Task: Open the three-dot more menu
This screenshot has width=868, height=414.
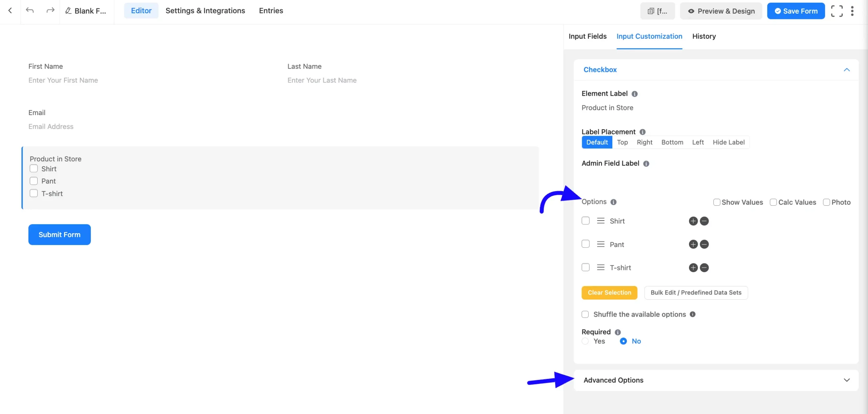Action: [852, 11]
